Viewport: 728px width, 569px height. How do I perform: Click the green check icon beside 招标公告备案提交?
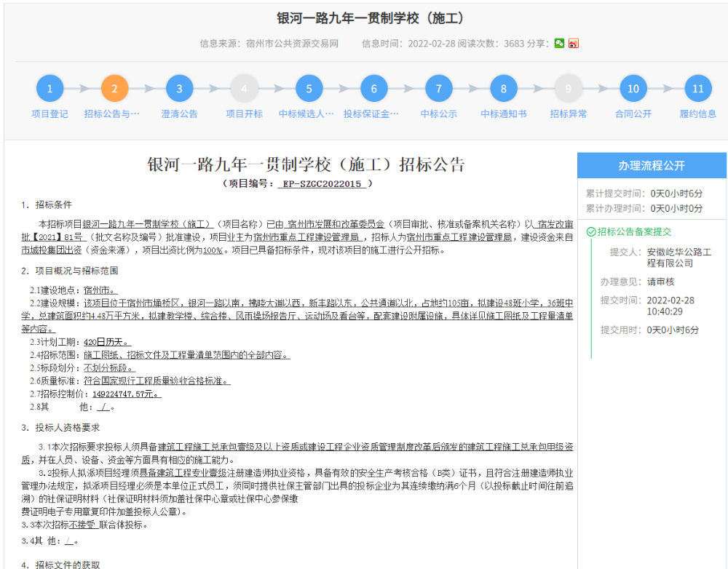click(x=591, y=231)
